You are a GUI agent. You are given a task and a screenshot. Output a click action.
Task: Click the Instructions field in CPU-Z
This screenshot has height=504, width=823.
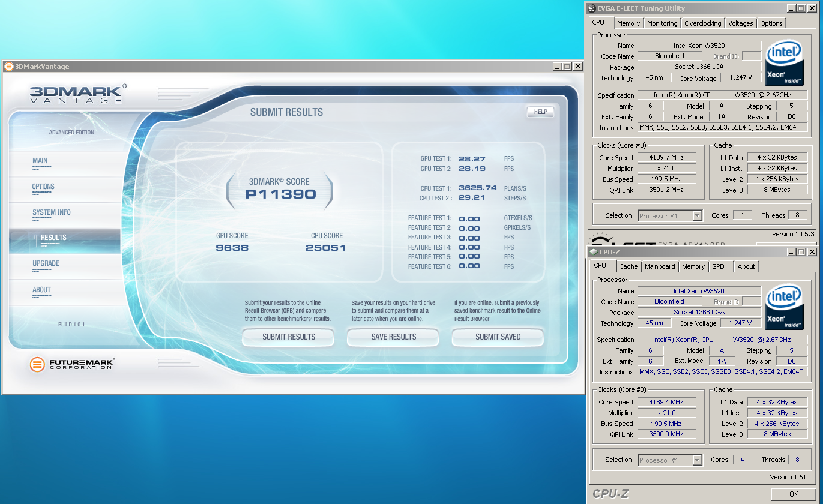pyautogui.click(x=723, y=372)
